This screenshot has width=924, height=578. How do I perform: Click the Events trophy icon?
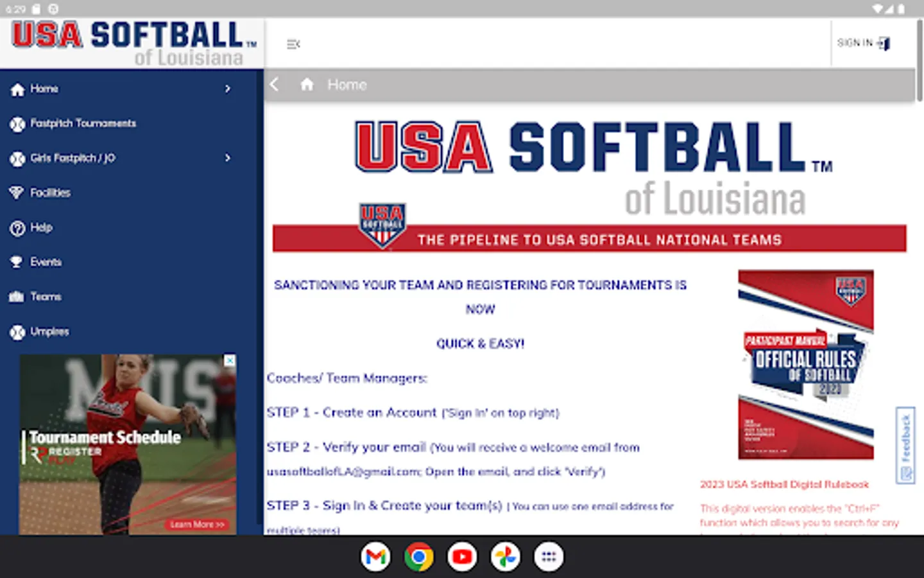[17, 262]
